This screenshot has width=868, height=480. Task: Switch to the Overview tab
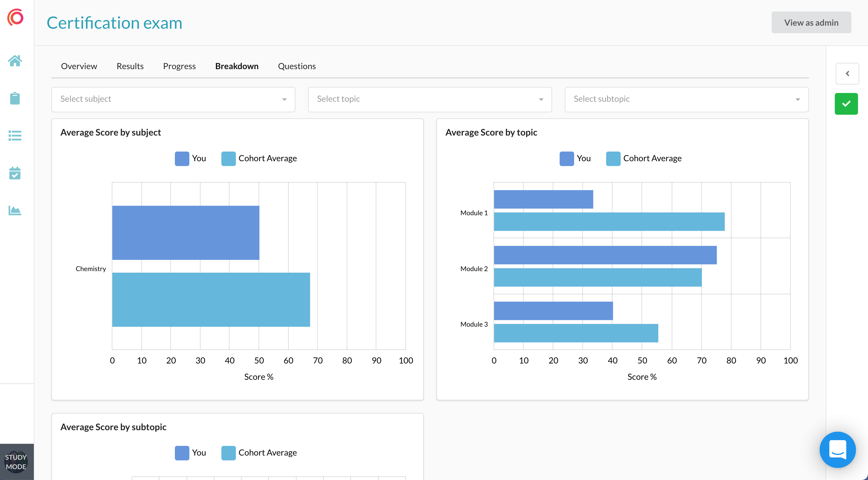(79, 66)
